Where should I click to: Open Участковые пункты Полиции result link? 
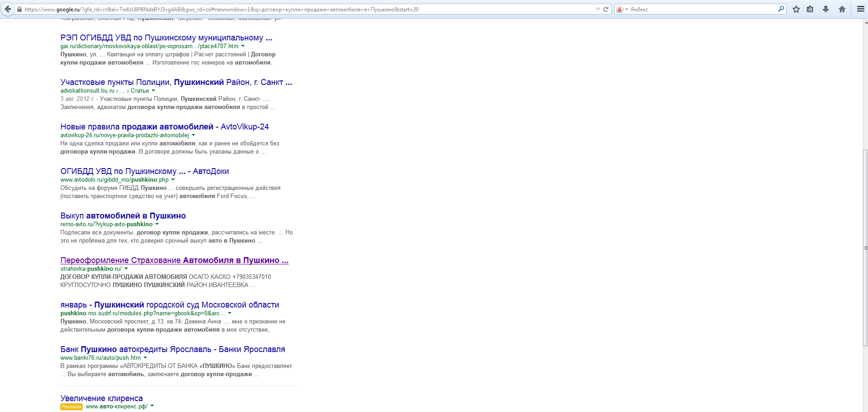[176, 82]
